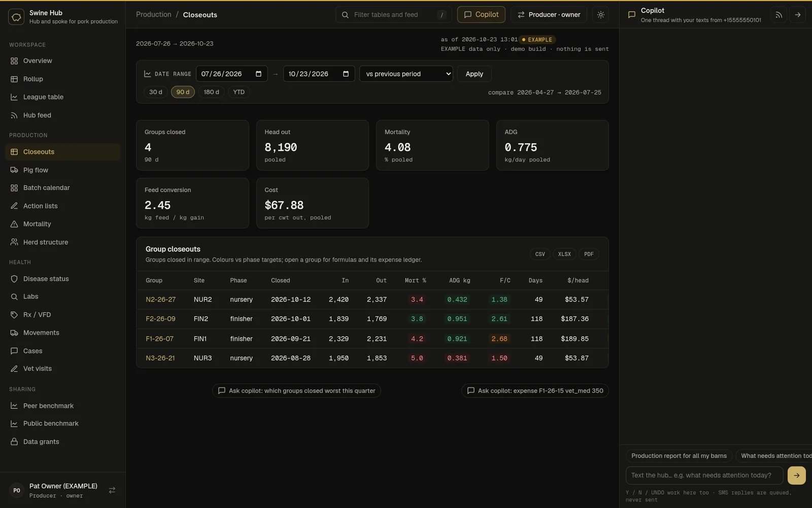
Task: Click Production in the breadcrumb
Action: coord(154,15)
